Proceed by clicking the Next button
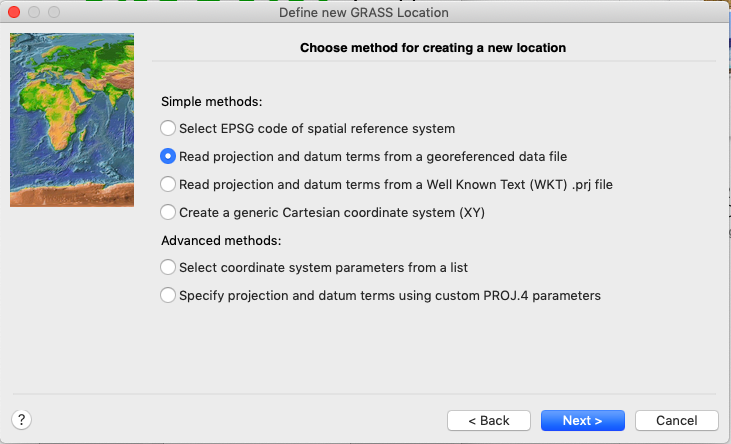Screen dimensions: 731x444 [x=582, y=420]
